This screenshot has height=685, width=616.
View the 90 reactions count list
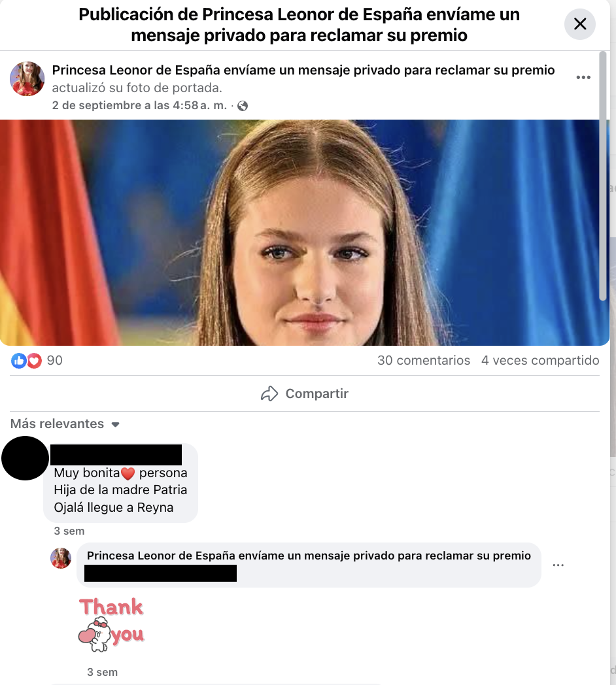(x=55, y=360)
